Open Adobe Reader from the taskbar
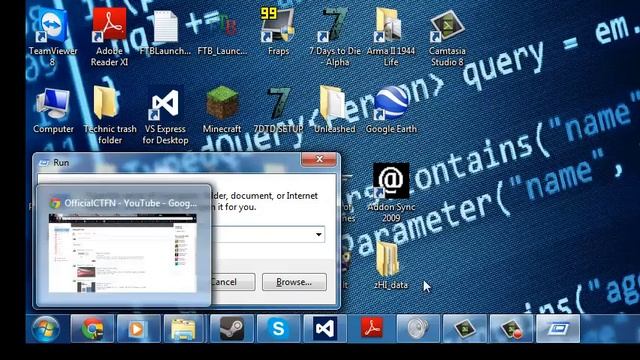Image resolution: width=640 pixels, height=360 pixels. click(x=371, y=329)
